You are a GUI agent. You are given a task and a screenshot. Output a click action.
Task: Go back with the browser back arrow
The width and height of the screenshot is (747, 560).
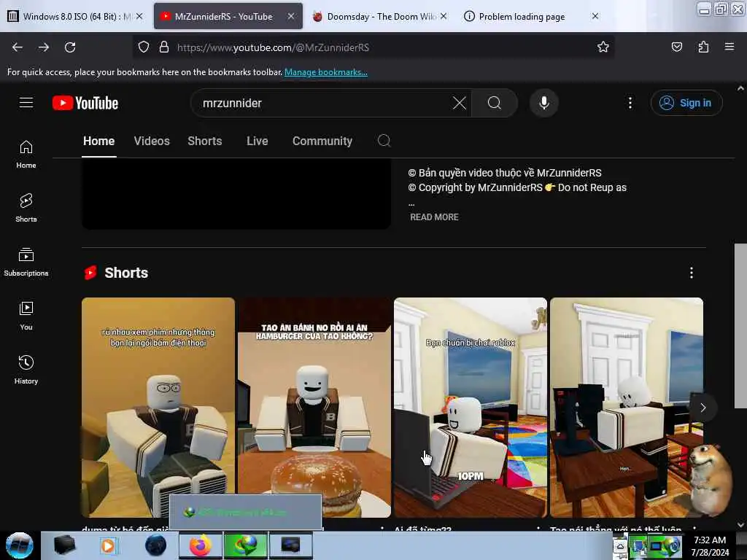pos(18,47)
